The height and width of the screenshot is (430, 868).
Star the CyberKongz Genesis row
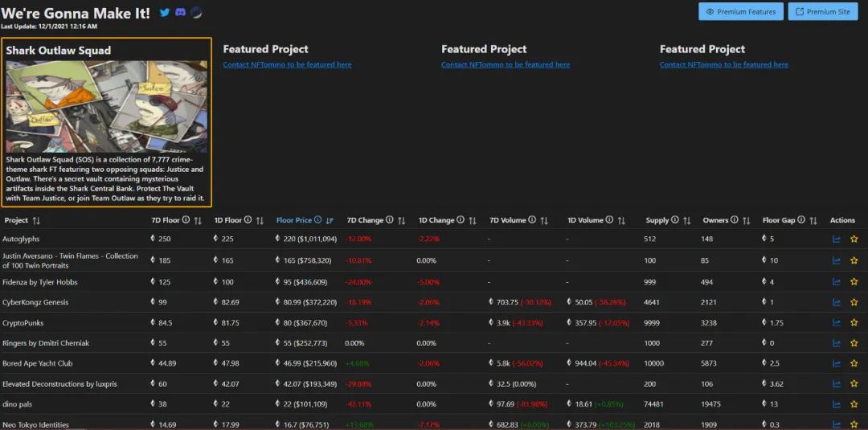pyautogui.click(x=854, y=303)
